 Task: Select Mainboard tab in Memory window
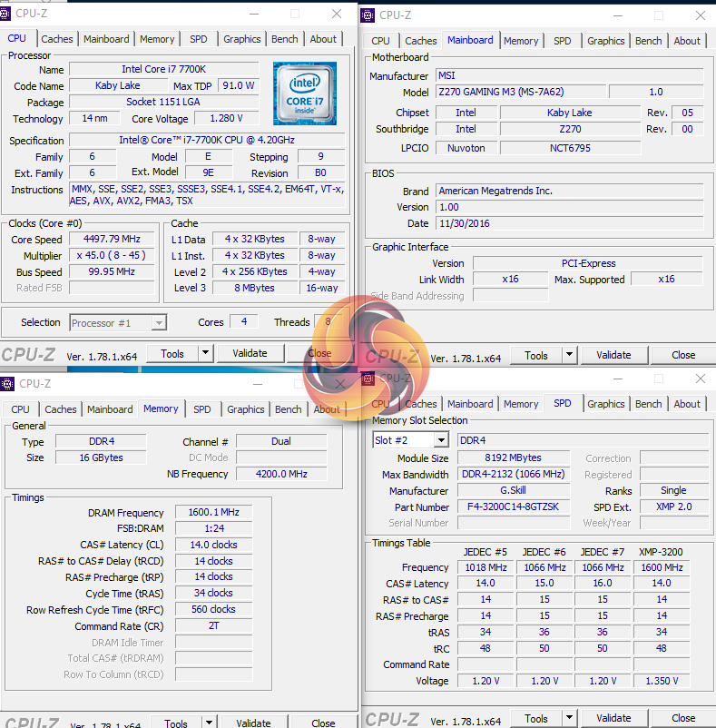(110, 409)
